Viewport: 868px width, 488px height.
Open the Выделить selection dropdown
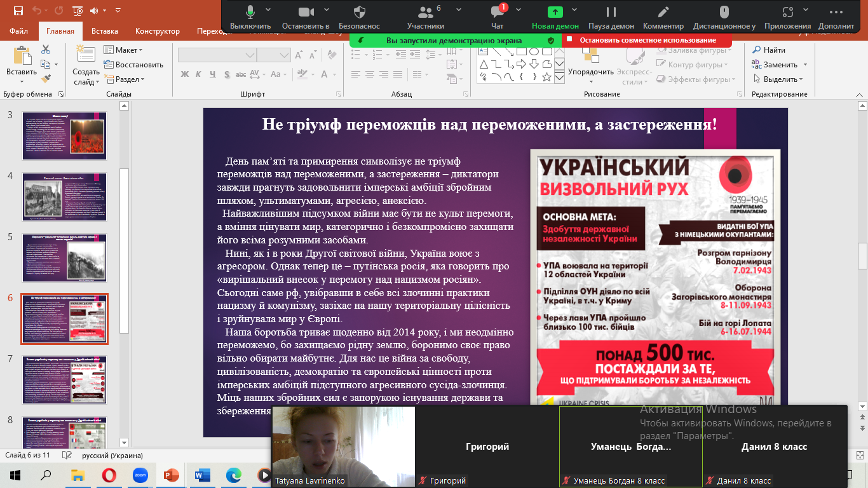(778, 79)
